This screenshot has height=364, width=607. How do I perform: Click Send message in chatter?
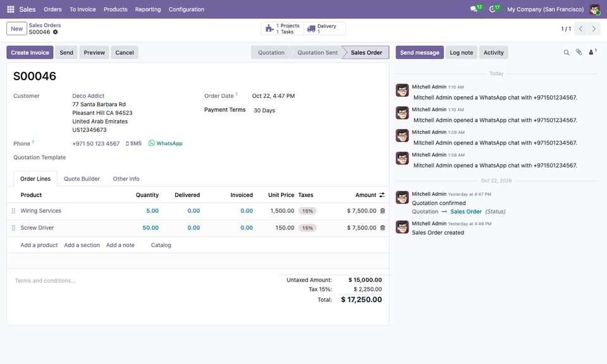point(420,52)
